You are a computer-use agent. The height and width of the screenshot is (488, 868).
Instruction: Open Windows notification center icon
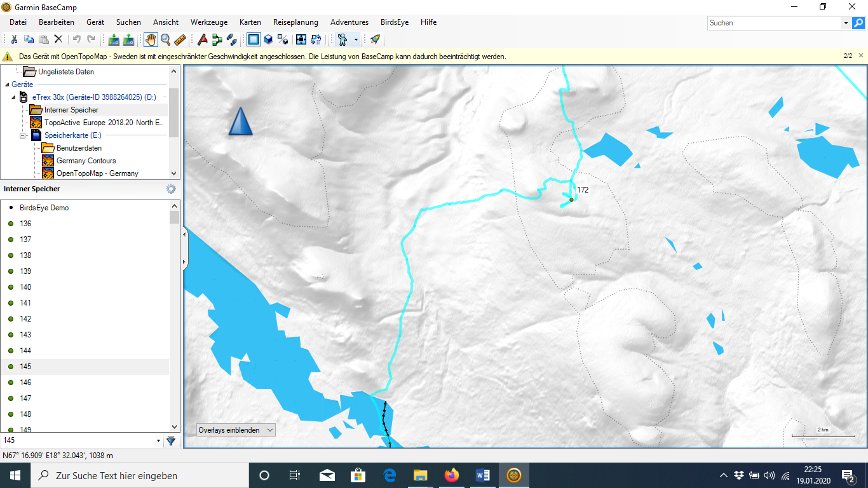[x=848, y=475]
